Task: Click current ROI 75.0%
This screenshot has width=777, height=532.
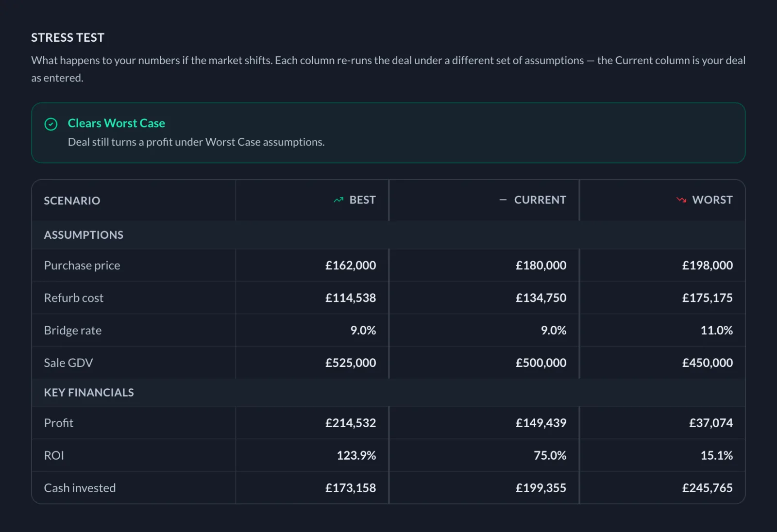Action: tap(550, 456)
